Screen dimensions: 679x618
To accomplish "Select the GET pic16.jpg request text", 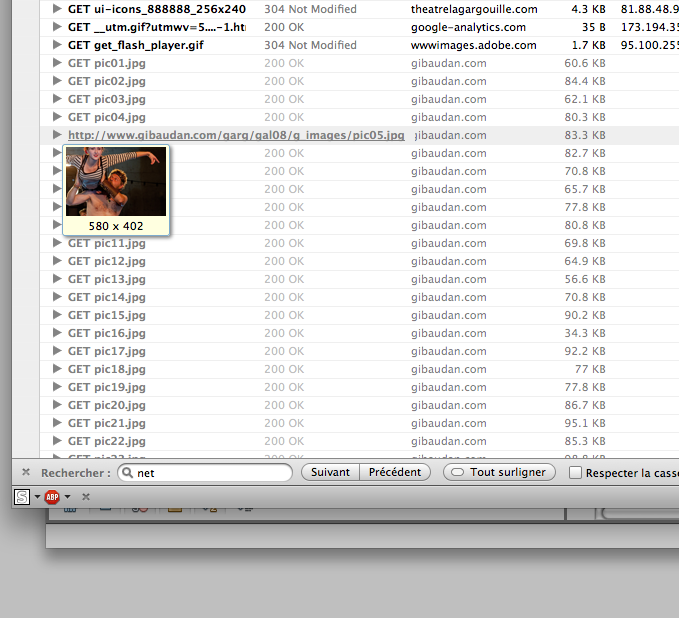I will [107, 333].
